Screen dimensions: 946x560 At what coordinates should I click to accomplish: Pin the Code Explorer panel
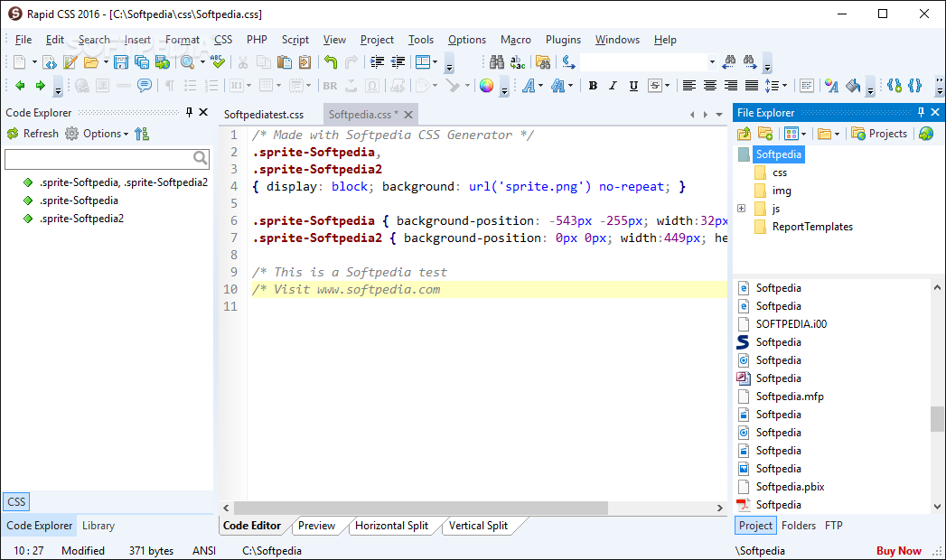[189, 112]
